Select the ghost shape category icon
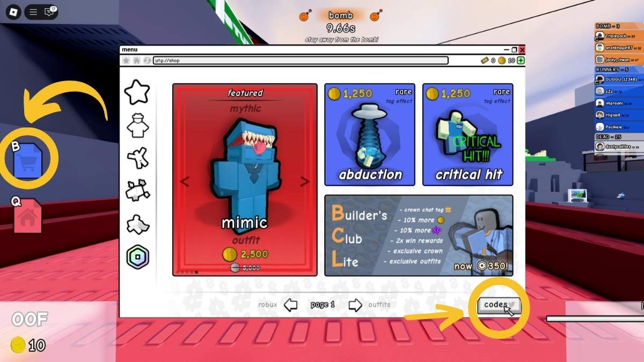 137,224
